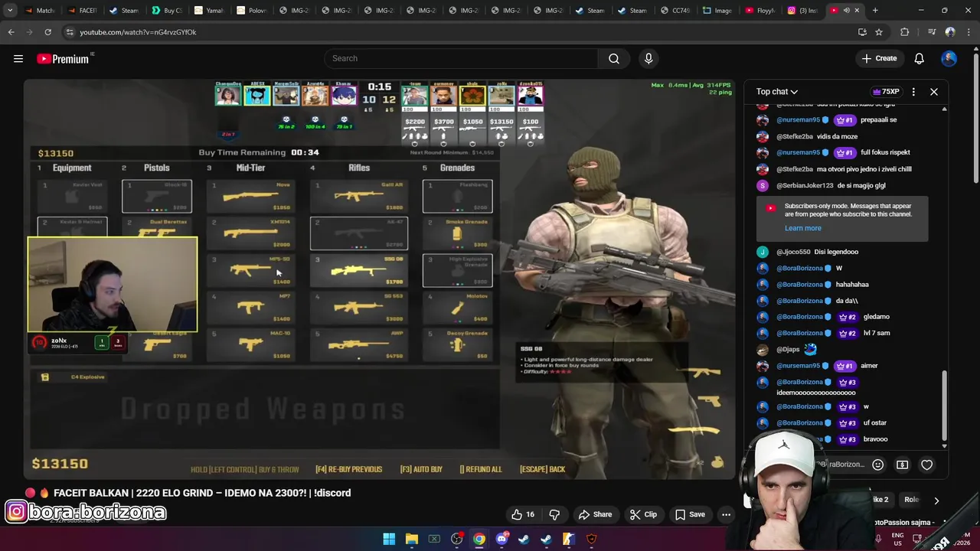Screen dimensions: 980x551
Task: Click the Role suggestion chip
Action: pyautogui.click(x=911, y=500)
